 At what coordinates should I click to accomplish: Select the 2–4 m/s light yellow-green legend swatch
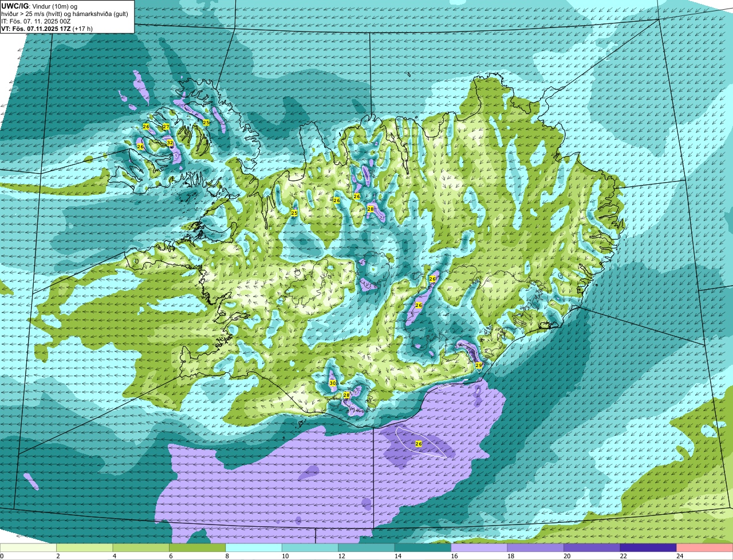[85, 547]
